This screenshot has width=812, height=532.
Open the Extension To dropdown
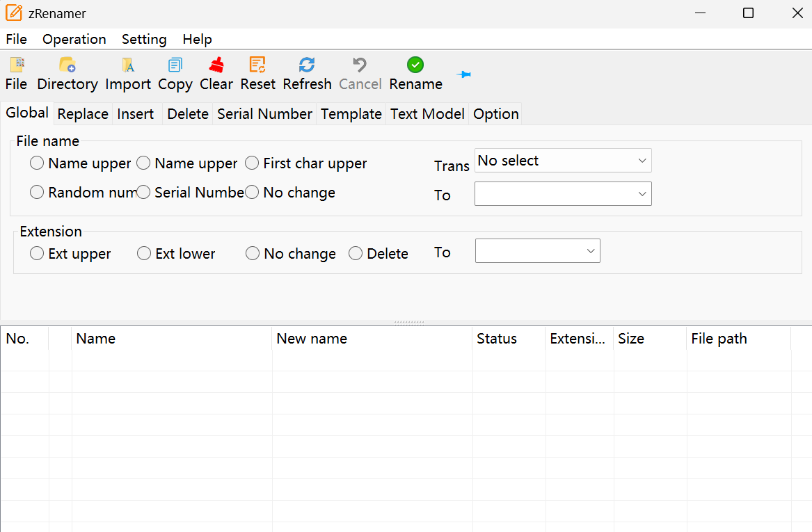(x=537, y=250)
